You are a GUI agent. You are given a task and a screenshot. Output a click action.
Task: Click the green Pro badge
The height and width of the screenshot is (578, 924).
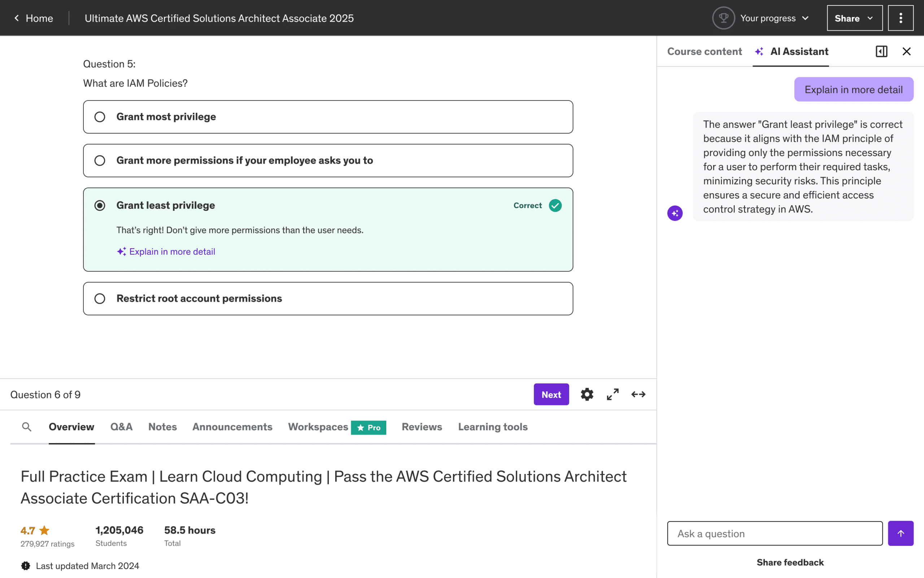tap(368, 427)
